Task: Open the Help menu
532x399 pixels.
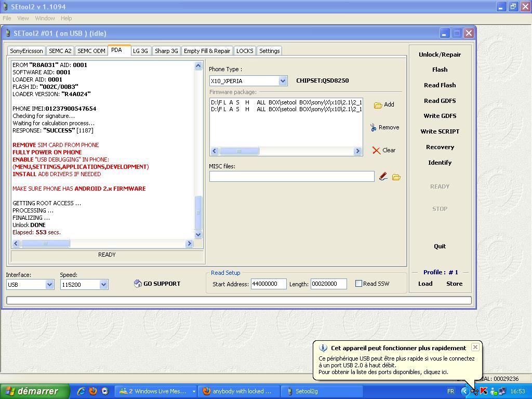Action: click(x=66, y=18)
